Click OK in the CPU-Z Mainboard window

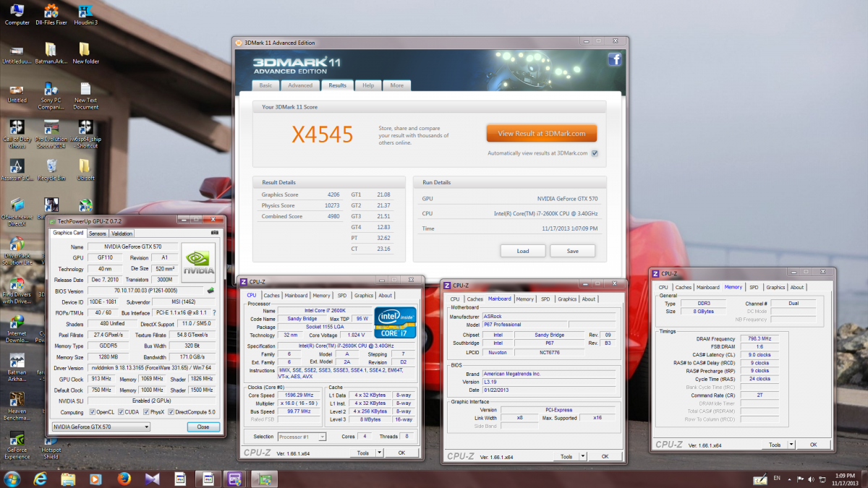605,456
